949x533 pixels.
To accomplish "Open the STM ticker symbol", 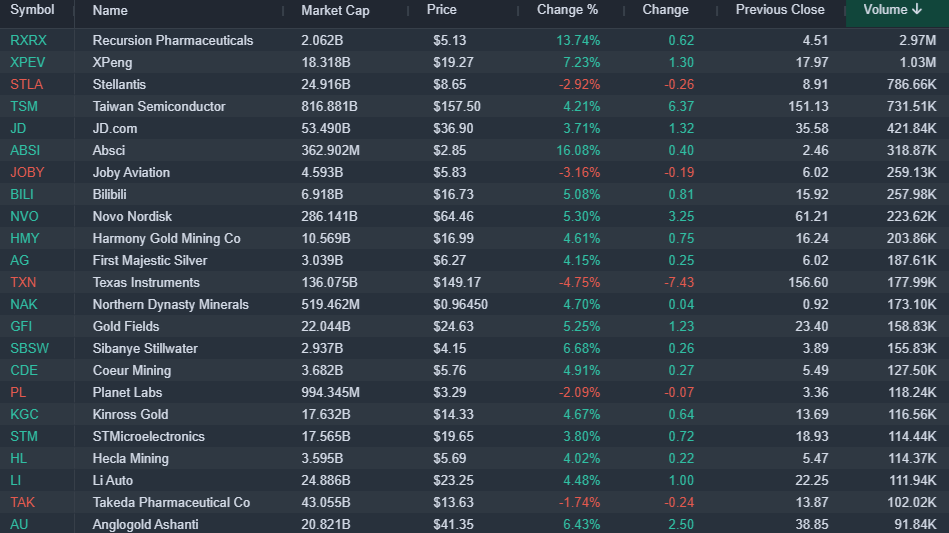I will (24, 437).
